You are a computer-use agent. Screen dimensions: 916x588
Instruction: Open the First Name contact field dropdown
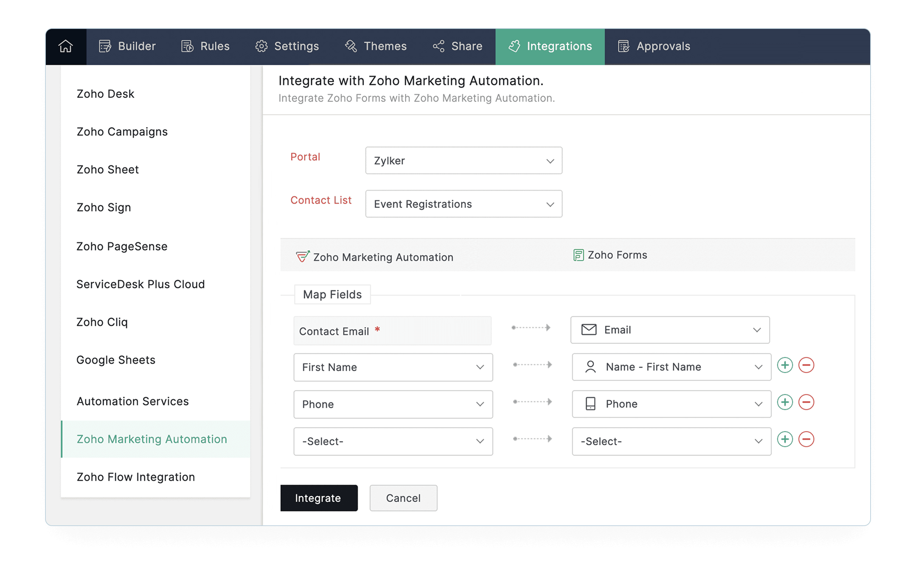click(x=393, y=367)
